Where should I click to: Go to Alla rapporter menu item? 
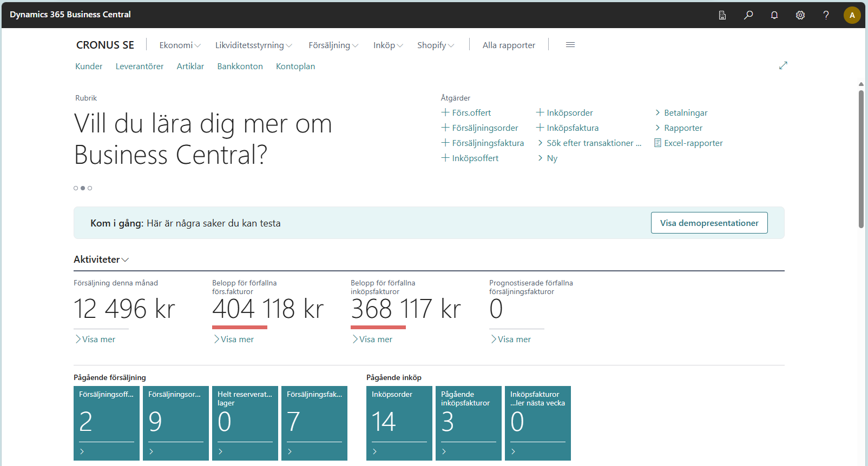click(x=509, y=45)
